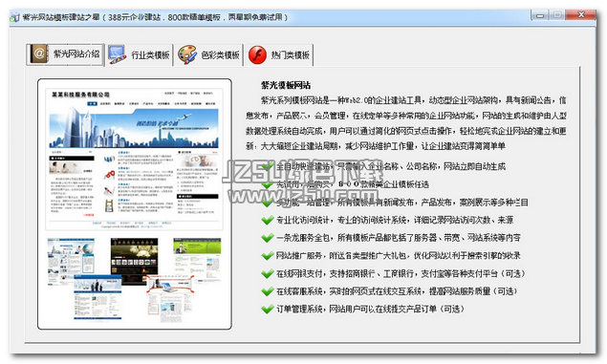
Task: Click the text line 专业化访问统计
Action: pos(395,220)
